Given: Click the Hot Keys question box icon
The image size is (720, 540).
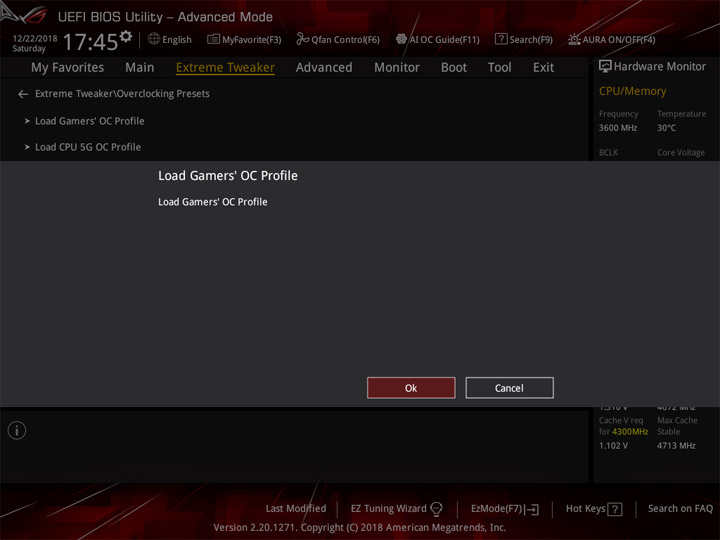Looking at the screenshot, I should click(x=615, y=509).
